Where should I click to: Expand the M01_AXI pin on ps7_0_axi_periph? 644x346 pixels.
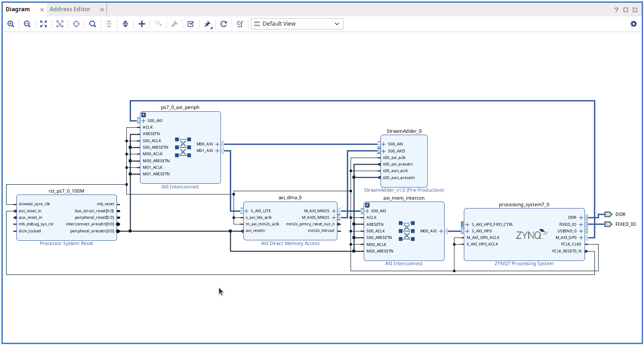(217, 151)
